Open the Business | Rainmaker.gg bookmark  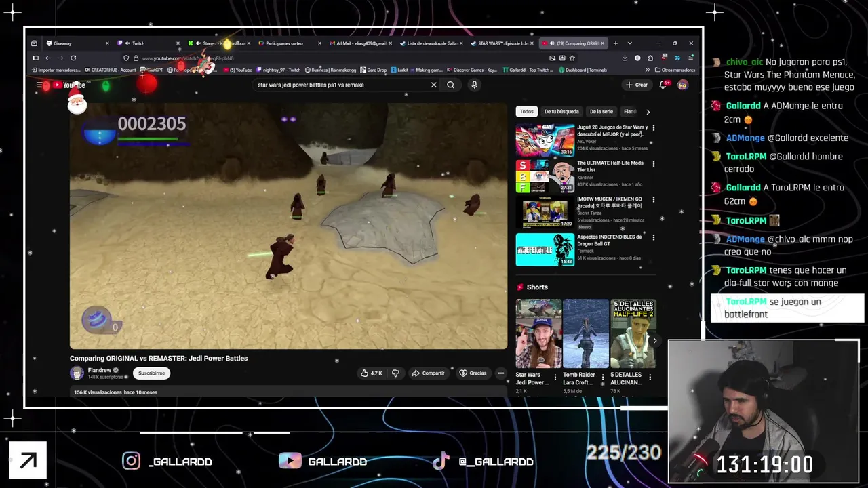331,70
